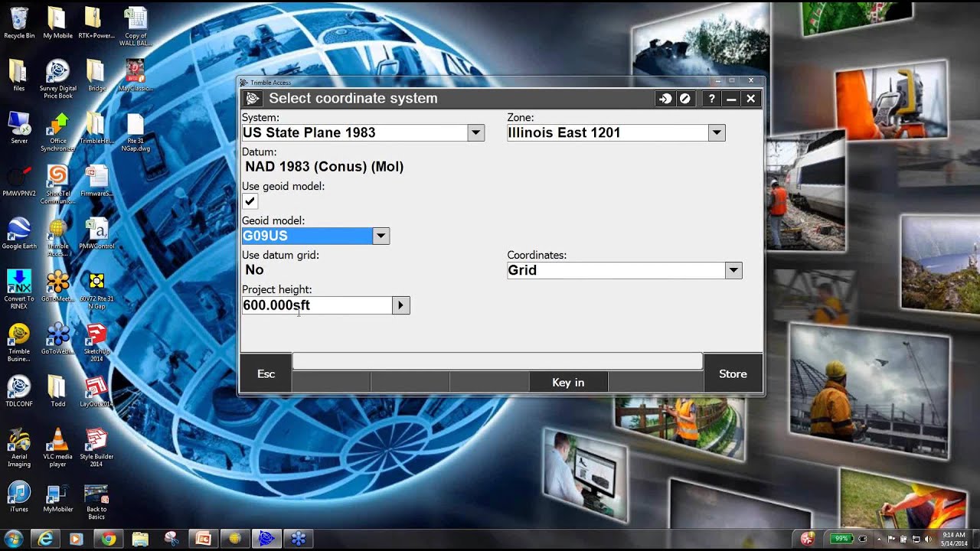
Task: Select the Back to Basics desktop icon
Action: [96, 500]
